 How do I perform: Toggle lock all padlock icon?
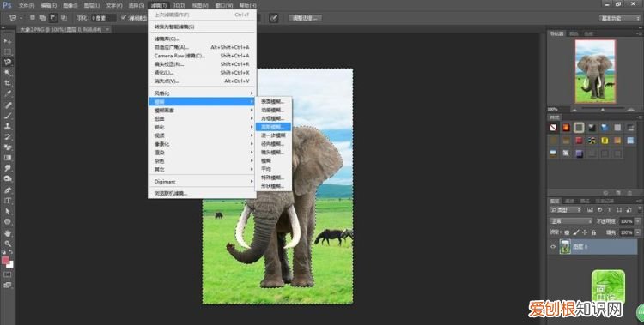point(593,232)
